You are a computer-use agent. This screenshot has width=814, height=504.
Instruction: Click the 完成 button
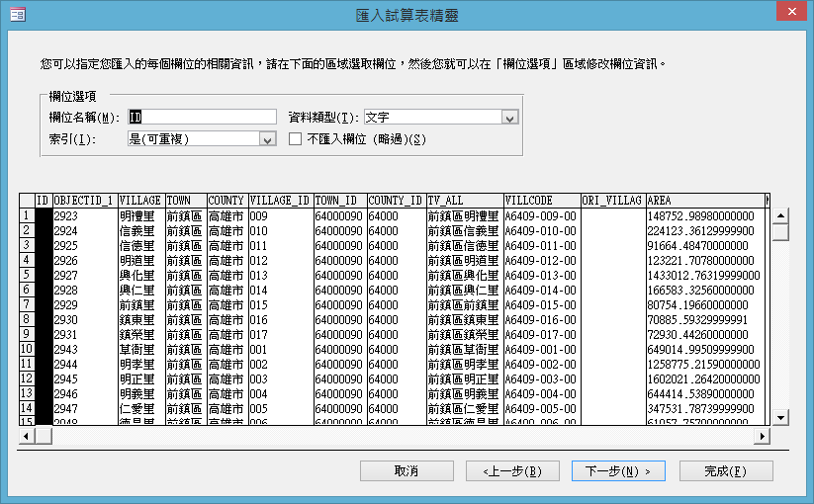point(725,471)
